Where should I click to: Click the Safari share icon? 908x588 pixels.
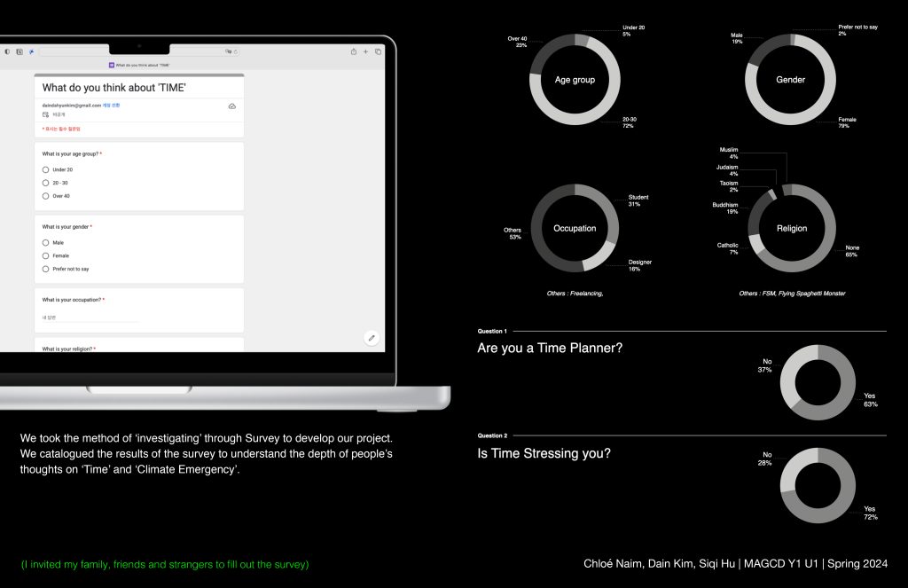tap(354, 51)
